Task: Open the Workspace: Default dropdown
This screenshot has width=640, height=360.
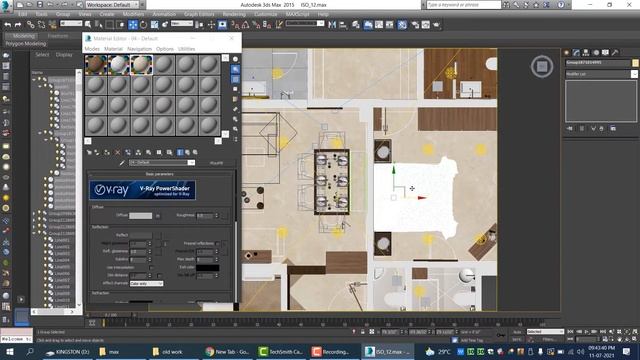Action: [112, 5]
